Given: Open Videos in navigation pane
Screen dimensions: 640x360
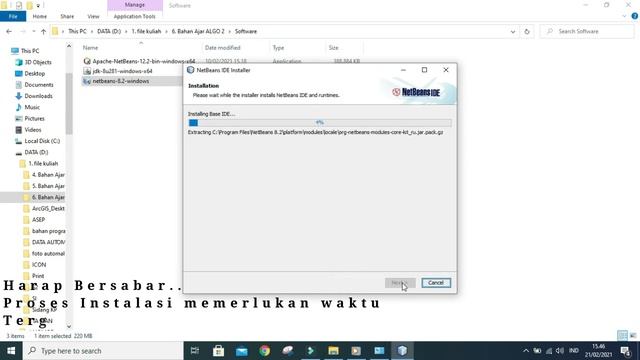Looking at the screenshot, I should point(28,130).
